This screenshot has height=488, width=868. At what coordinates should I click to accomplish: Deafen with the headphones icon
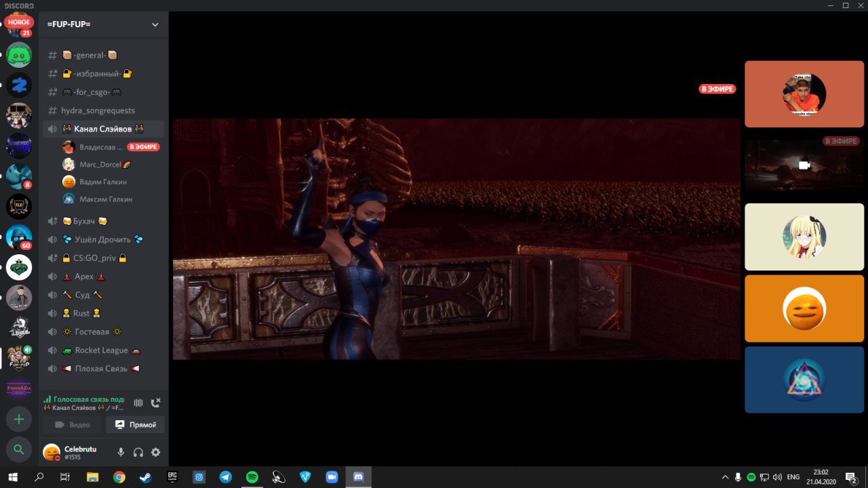pos(138,452)
